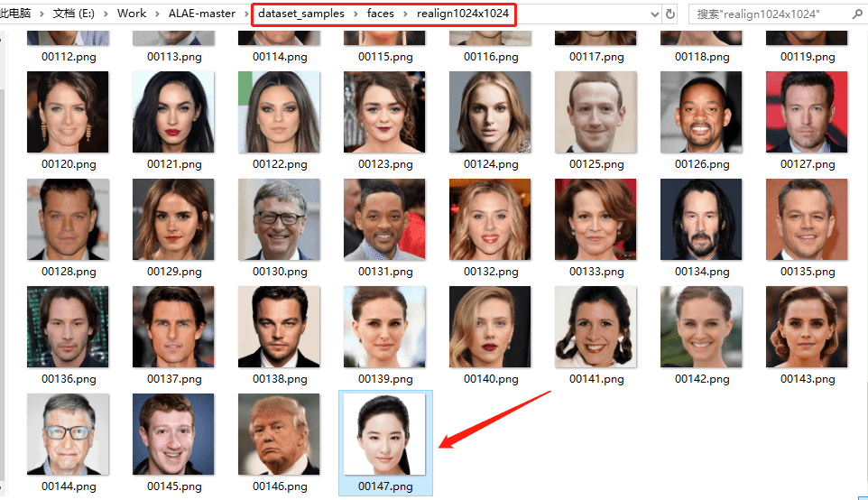Navigate to the dataset_samples breadcrumb
The width and height of the screenshot is (868, 500).
(x=301, y=14)
